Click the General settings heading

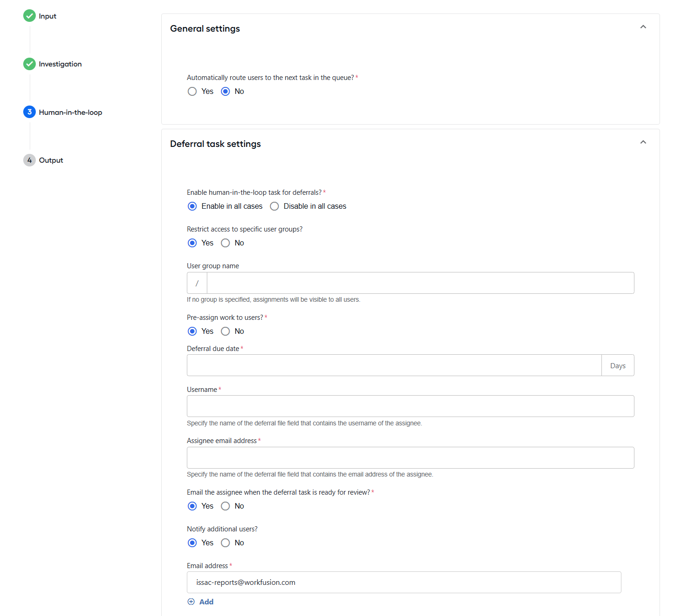[205, 29]
